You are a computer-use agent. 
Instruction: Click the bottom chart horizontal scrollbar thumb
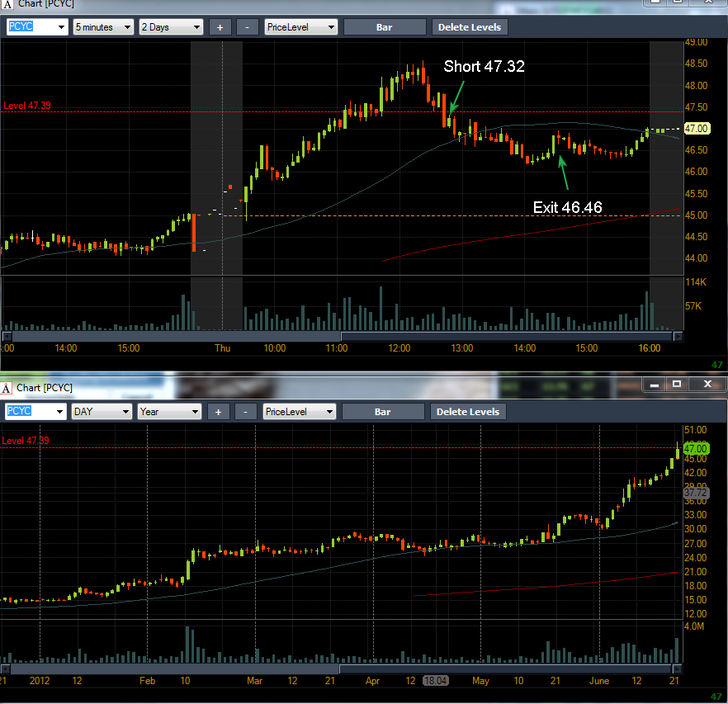(506, 669)
